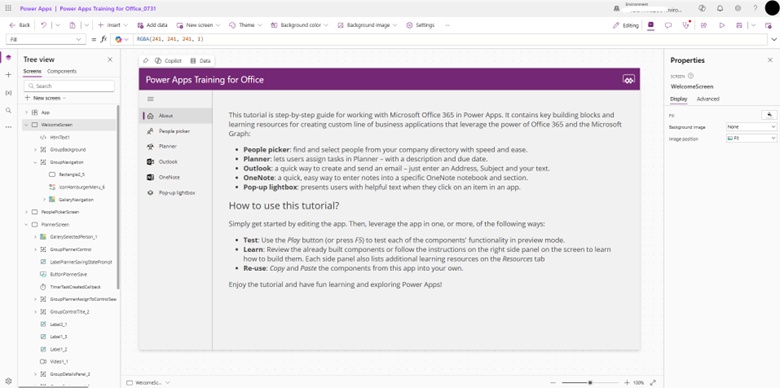Save the app with disk icon

739,25
